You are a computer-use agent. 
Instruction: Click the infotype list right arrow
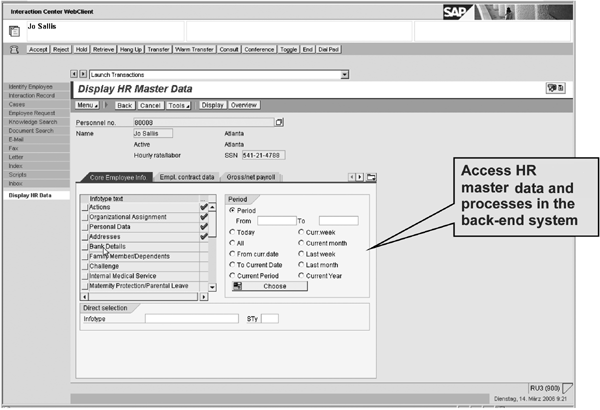(x=204, y=297)
